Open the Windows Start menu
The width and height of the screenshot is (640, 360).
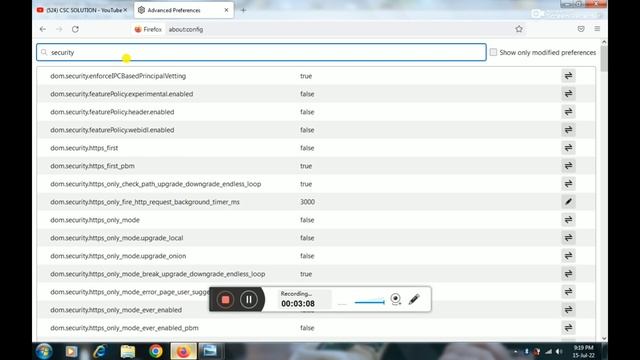[44, 351]
